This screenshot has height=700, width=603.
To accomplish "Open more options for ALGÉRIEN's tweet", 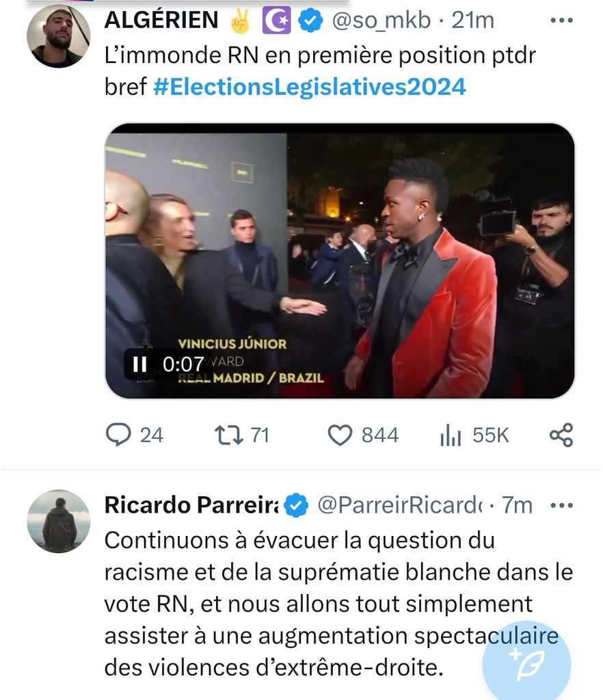I will click(x=561, y=21).
